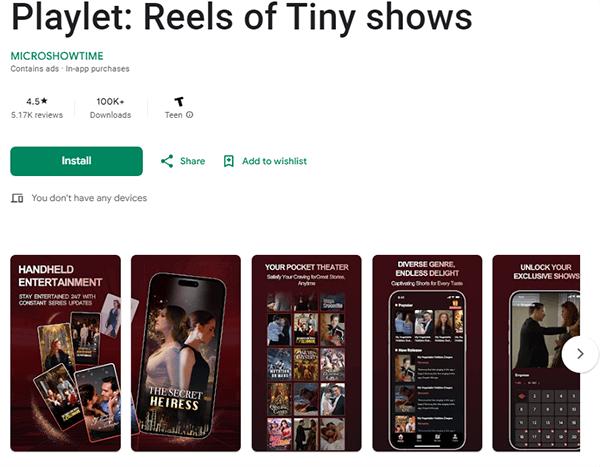Click the 5.17K reviews label
This screenshot has height=467, width=600.
click(37, 115)
